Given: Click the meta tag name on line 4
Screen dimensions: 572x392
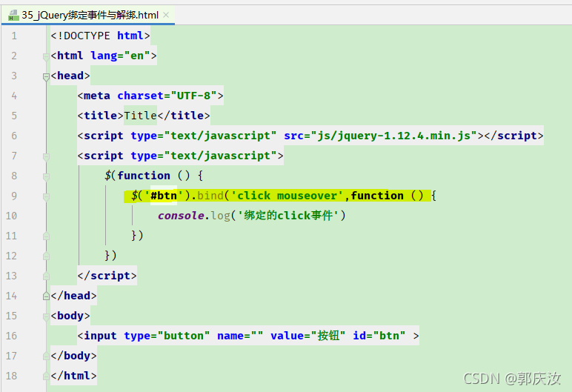Looking at the screenshot, I should click(96, 96).
